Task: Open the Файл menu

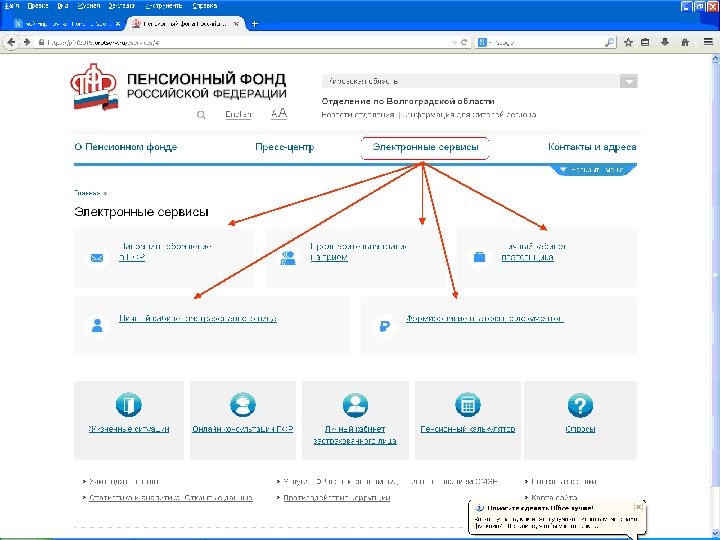Action: [11, 6]
